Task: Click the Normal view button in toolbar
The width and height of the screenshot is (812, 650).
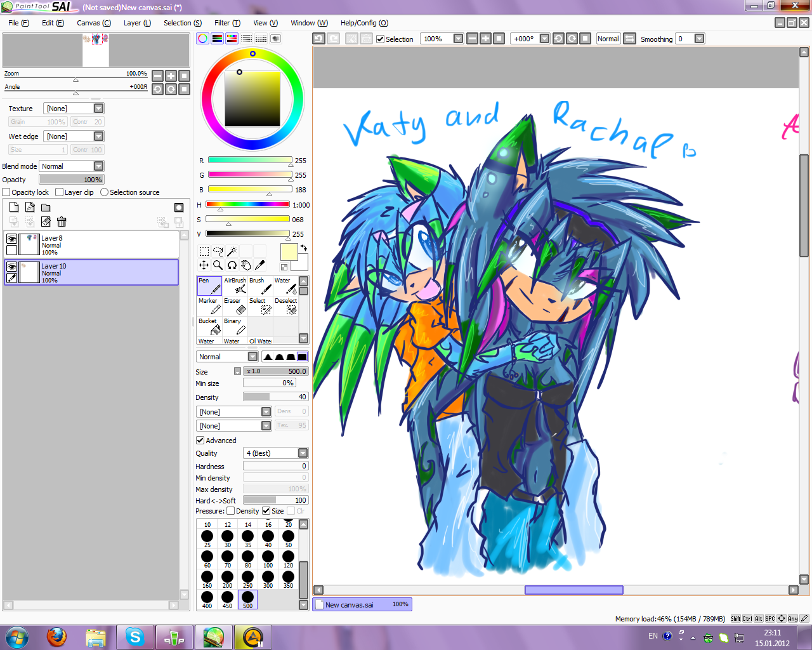Action: tap(608, 39)
